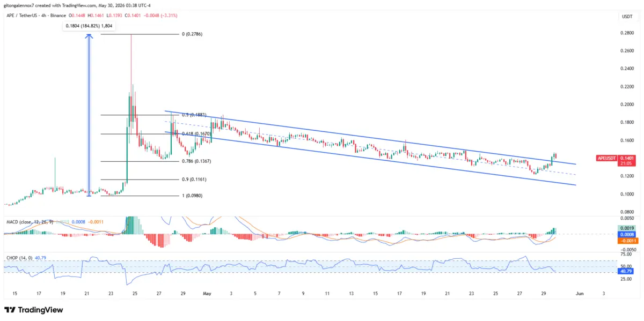644x321 pixels.
Task: Click the Jun label on time axis
Action: coord(579,294)
